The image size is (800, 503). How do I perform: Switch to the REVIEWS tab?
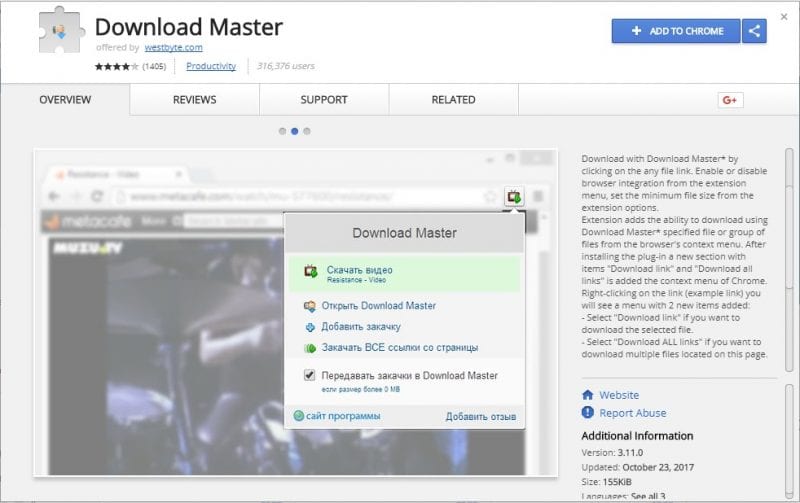click(x=194, y=100)
